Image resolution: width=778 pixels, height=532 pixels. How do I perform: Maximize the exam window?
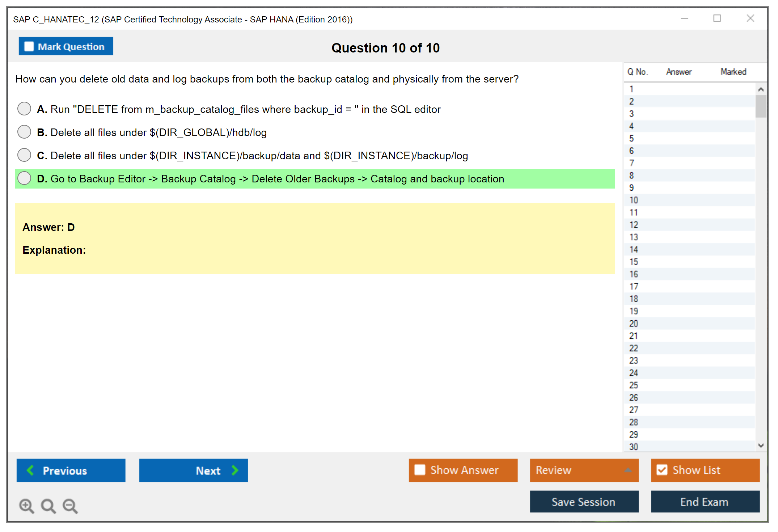(717, 18)
